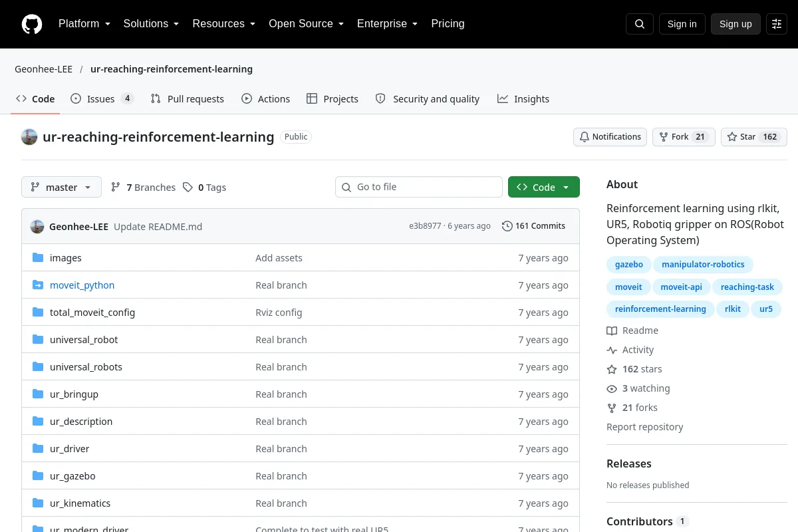Focus the Go to file search field
Image resolution: width=798 pixels, height=532 pixels.
[x=419, y=188]
